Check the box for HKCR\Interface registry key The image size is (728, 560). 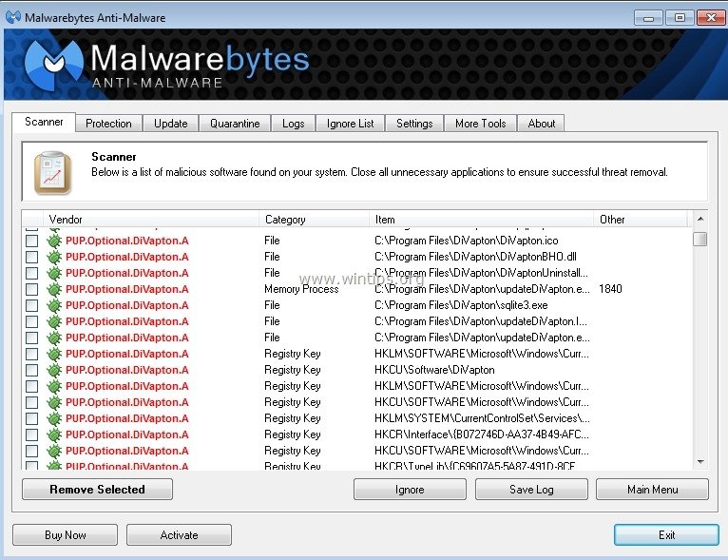(x=31, y=434)
